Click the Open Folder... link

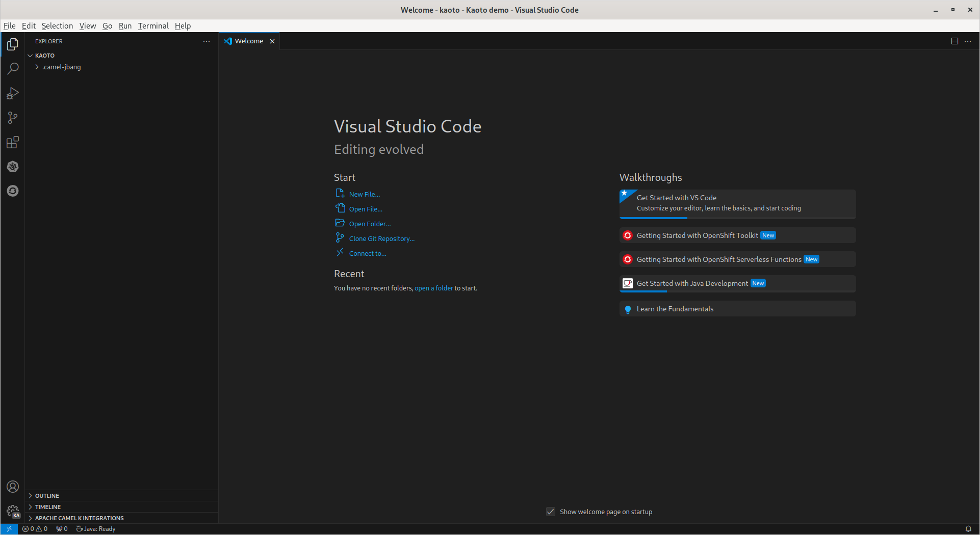pos(370,224)
